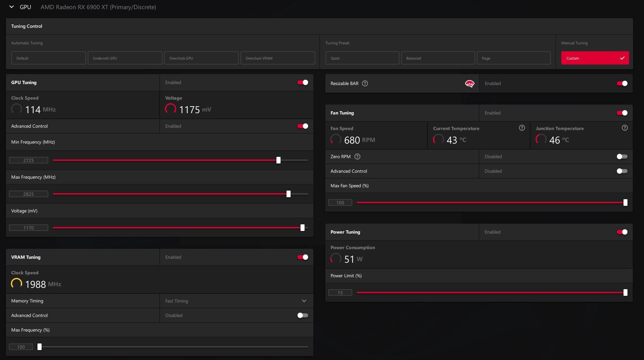The image size is (644, 360).
Task: Click Max Fan Speed slider handle
Action: pos(625,202)
